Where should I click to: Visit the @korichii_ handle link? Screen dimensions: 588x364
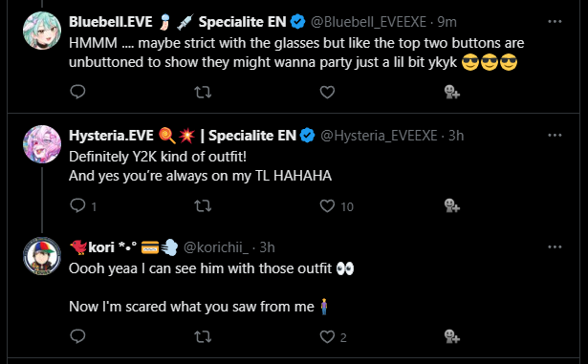point(216,247)
